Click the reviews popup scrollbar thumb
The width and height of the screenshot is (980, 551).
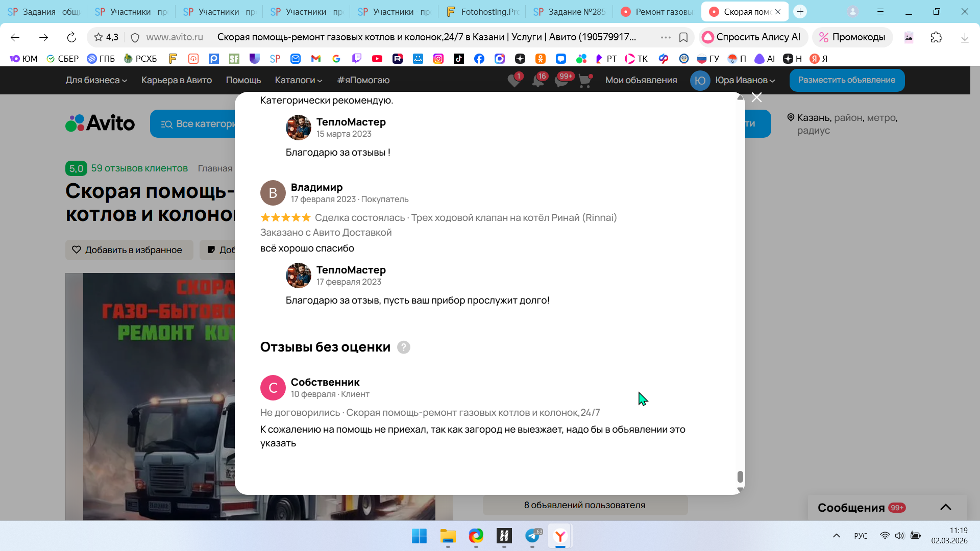(x=740, y=477)
